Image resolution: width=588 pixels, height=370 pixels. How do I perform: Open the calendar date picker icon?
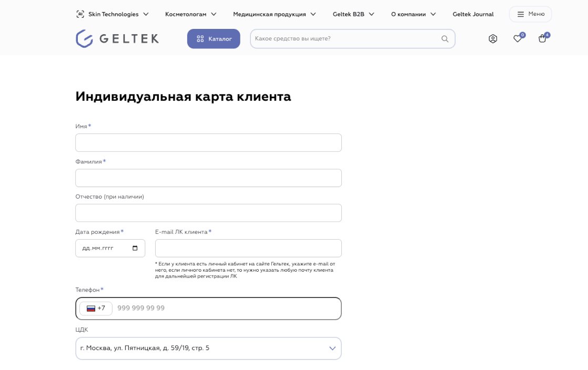pos(135,248)
